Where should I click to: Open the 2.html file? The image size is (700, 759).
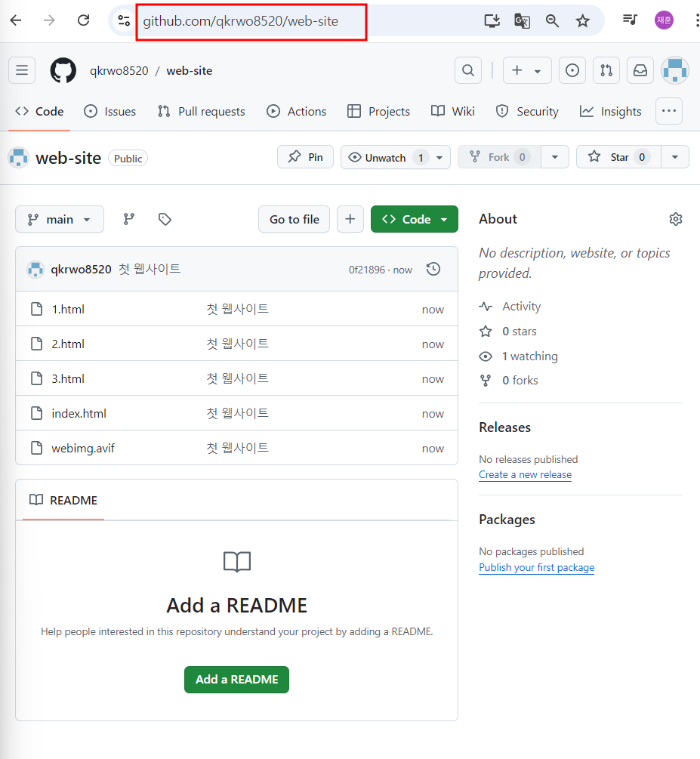point(68,344)
